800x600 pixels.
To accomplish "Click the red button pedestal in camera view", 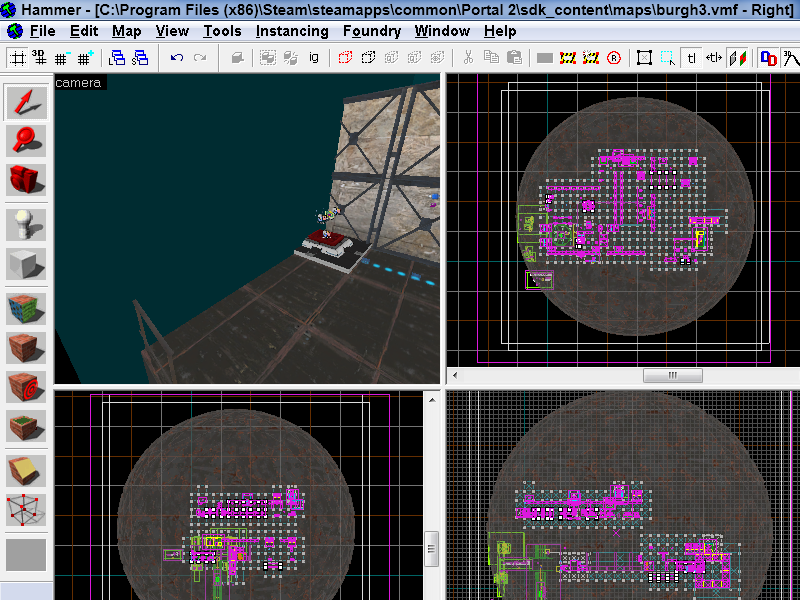I will click(327, 244).
